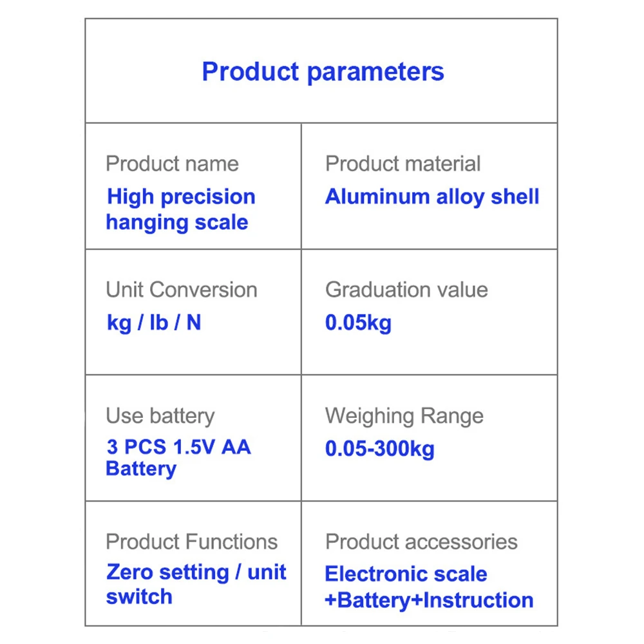The image size is (644, 644).
Task: Select the Product name label
Action: coord(172,164)
